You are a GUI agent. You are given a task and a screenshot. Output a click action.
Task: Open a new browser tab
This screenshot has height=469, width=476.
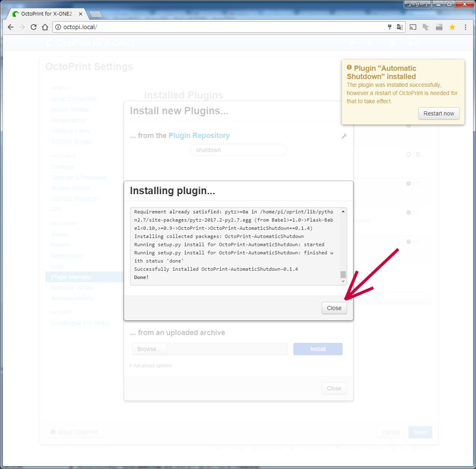[96, 14]
